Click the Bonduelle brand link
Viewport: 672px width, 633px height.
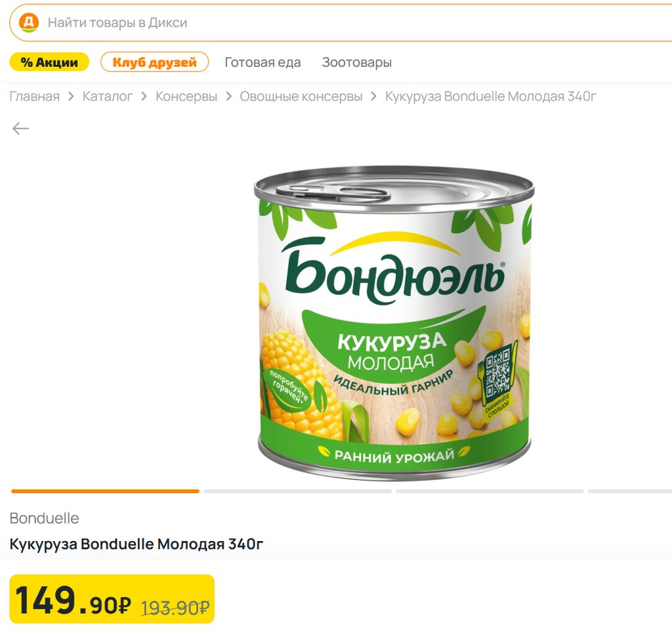click(44, 518)
